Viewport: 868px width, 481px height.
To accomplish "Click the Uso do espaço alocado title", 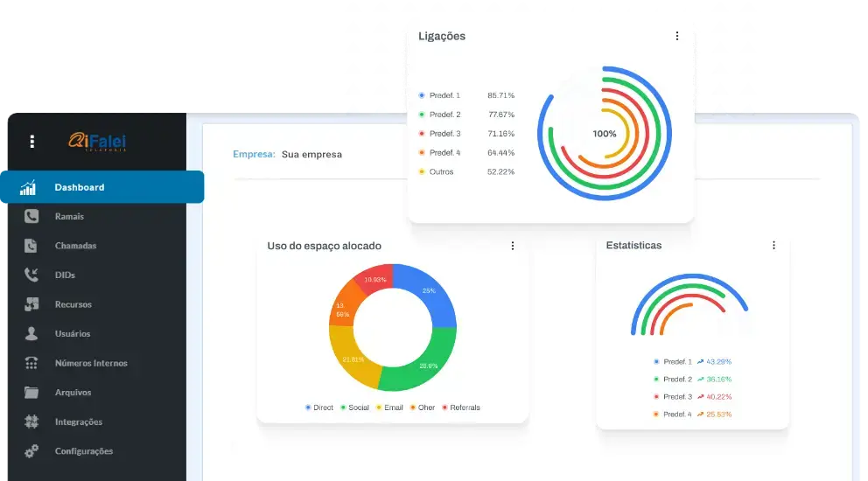I will point(325,246).
